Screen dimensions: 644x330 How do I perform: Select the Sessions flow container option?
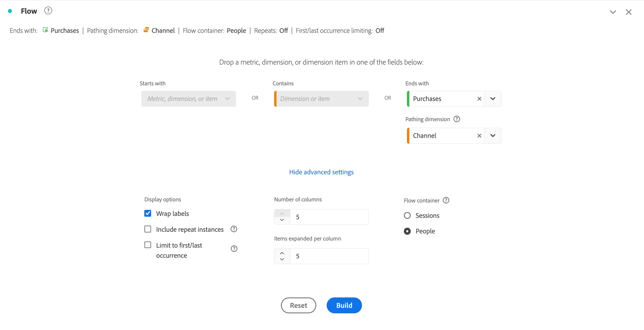tap(407, 216)
